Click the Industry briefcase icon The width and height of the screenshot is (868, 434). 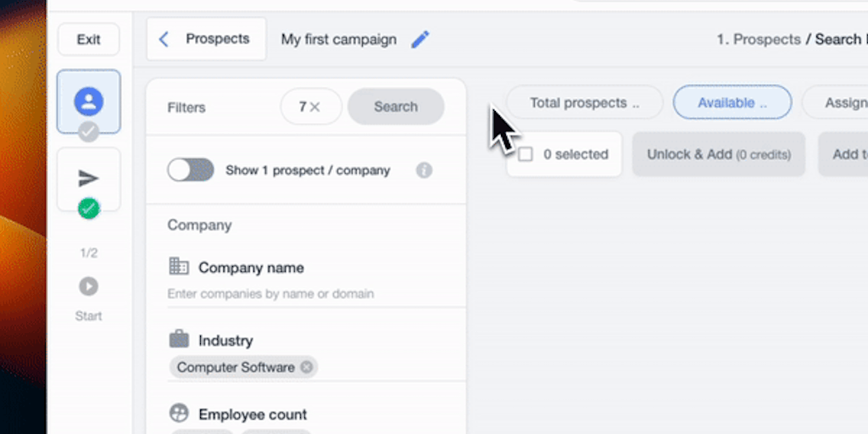(x=179, y=340)
